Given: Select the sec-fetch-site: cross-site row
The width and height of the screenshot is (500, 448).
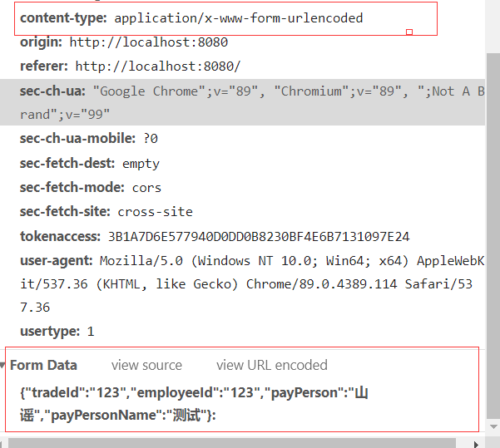Looking at the screenshot, I should click(106, 212).
